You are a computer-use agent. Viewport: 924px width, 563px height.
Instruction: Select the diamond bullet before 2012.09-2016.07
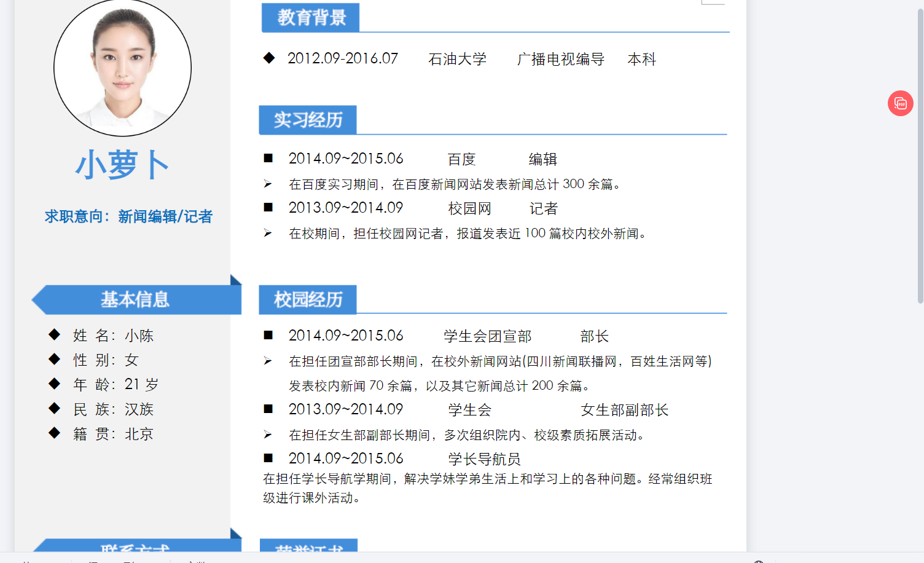268,58
